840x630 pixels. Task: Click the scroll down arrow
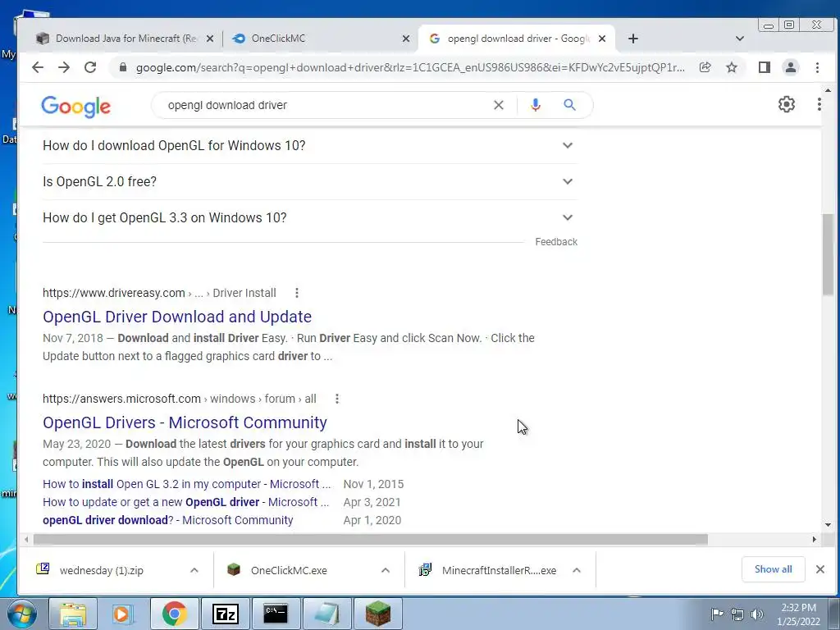coord(828,525)
